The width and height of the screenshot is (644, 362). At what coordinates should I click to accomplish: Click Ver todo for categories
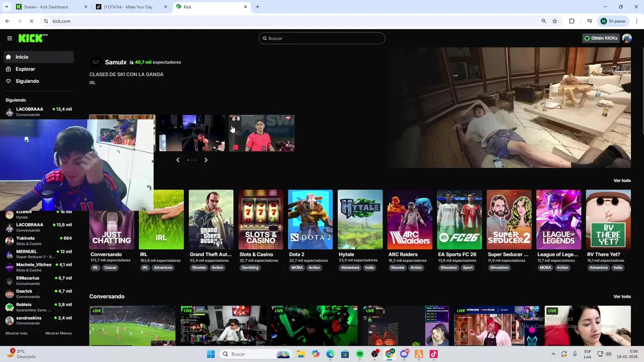point(622,180)
